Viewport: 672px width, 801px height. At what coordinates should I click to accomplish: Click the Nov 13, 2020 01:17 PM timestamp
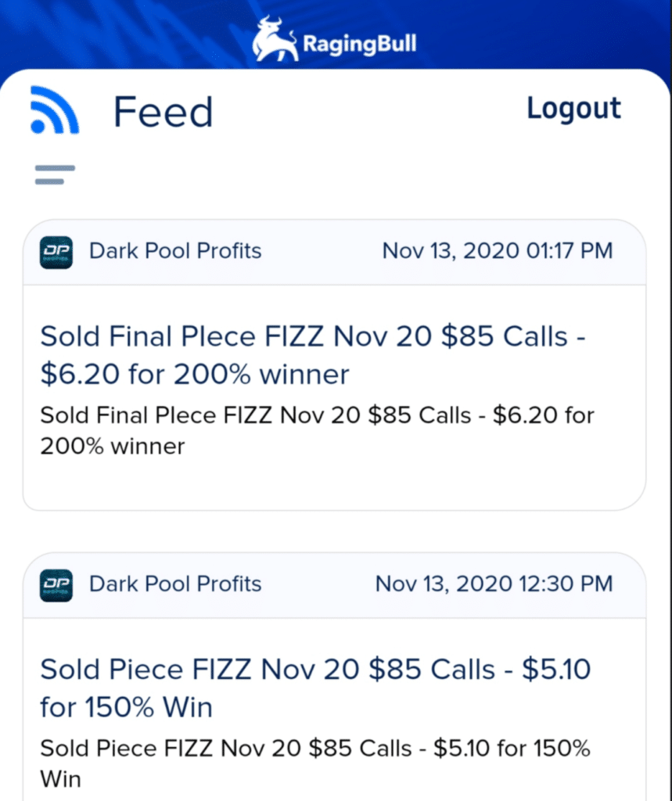(x=498, y=251)
